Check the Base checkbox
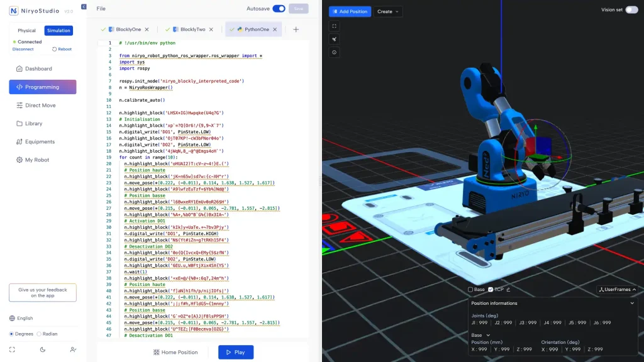644x362 pixels. tap(470, 290)
